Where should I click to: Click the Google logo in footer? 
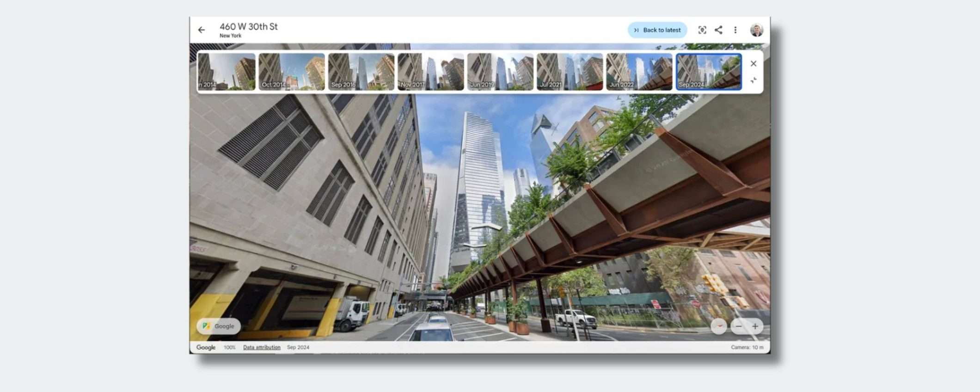(206, 348)
